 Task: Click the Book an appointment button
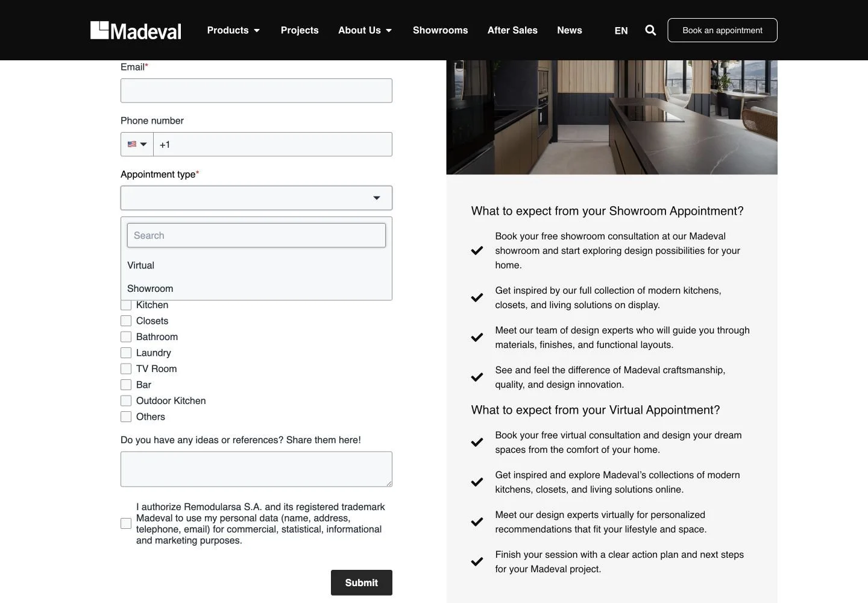722,30
